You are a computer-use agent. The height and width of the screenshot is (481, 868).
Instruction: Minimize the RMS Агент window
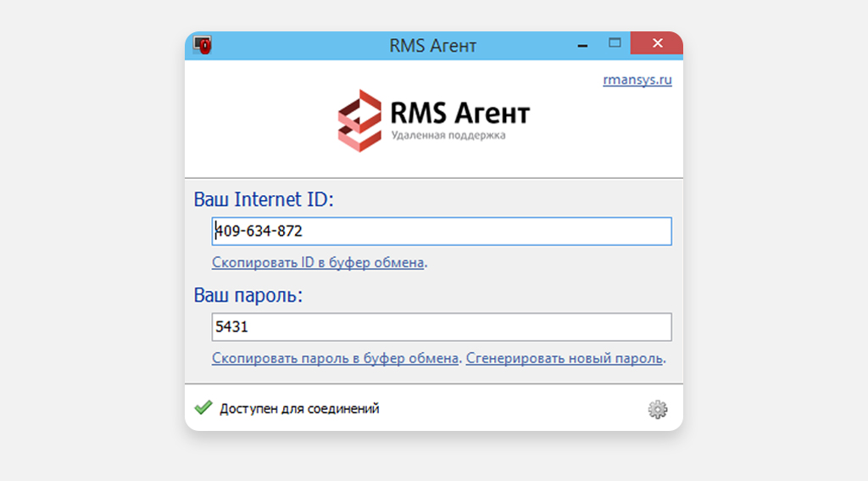point(582,44)
